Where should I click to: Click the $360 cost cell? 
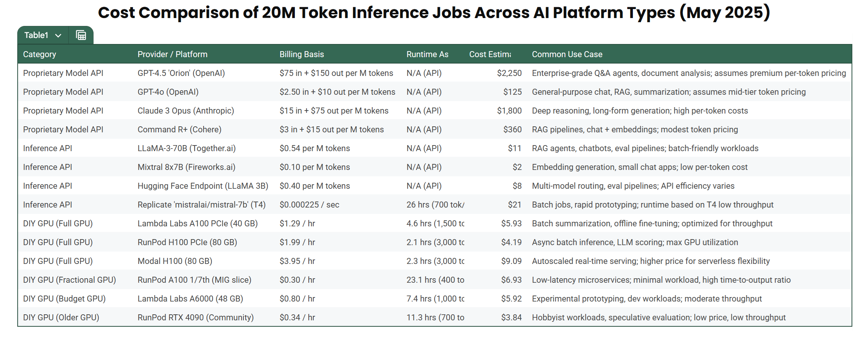point(512,129)
